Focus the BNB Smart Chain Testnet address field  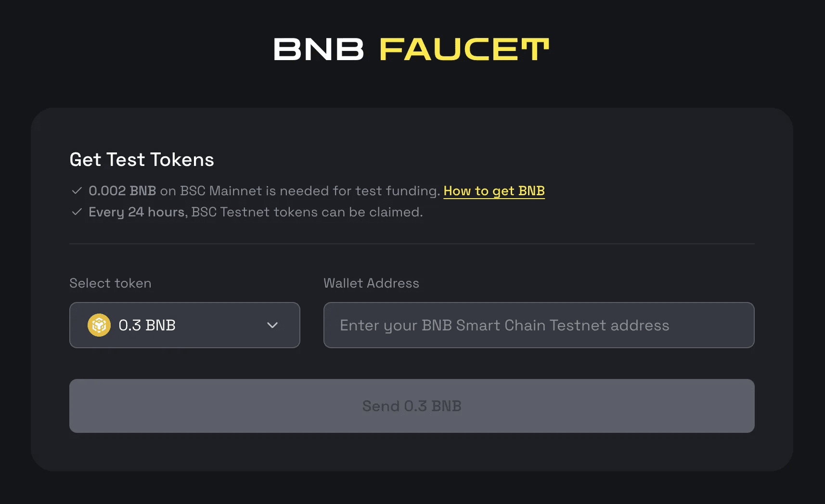(539, 325)
